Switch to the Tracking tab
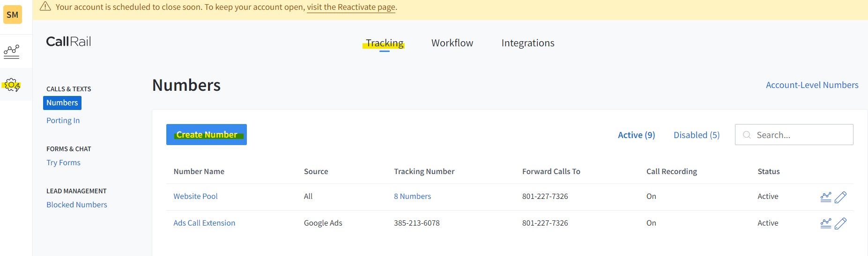The image size is (868, 256). point(385,43)
